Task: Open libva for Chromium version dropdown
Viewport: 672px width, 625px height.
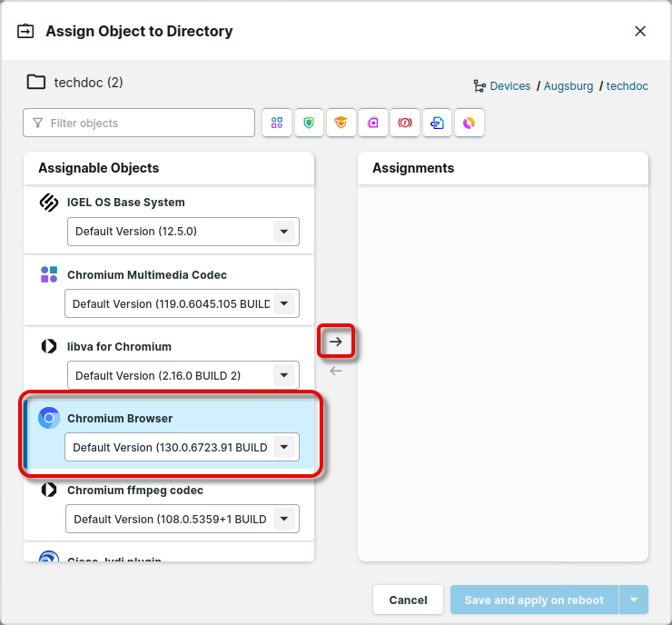Action: pos(285,375)
